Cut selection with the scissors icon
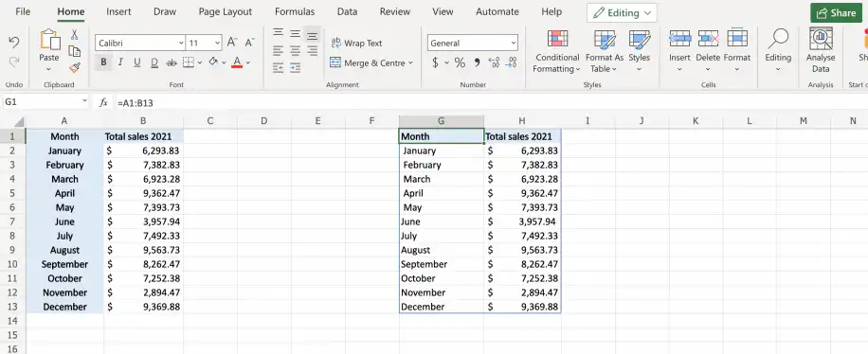 pyautogui.click(x=74, y=34)
